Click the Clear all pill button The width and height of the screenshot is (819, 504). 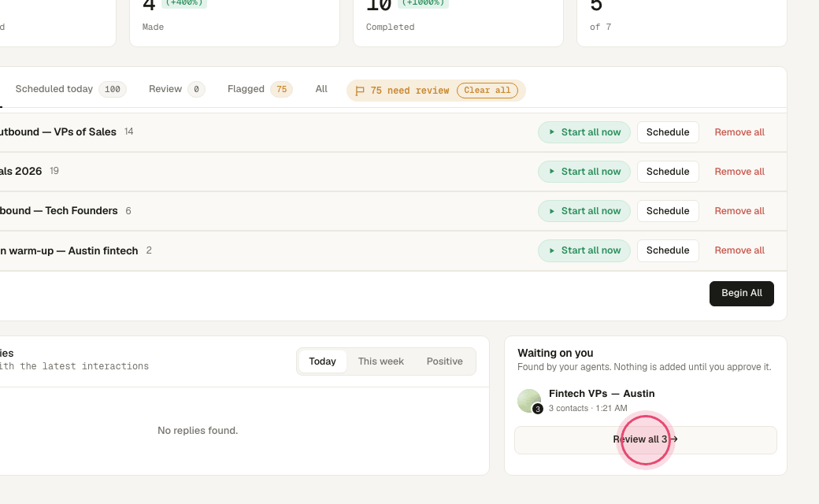487,91
